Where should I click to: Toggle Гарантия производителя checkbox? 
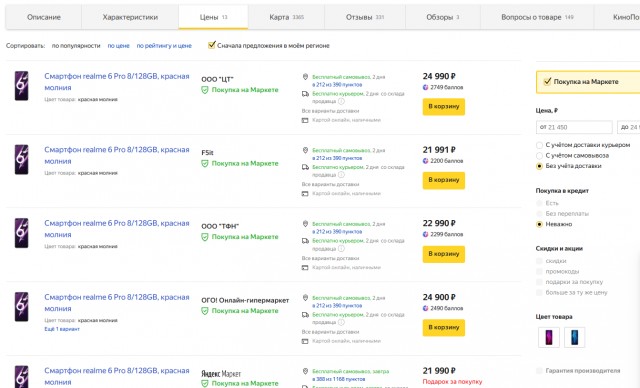coord(539,370)
